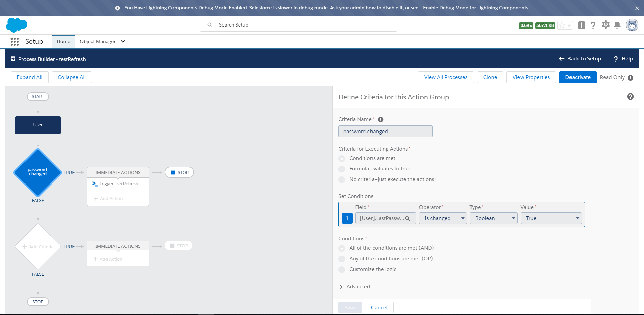Viewport: 644px width, 315px height.
Task: Click Collapse All button
Action: click(72, 77)
